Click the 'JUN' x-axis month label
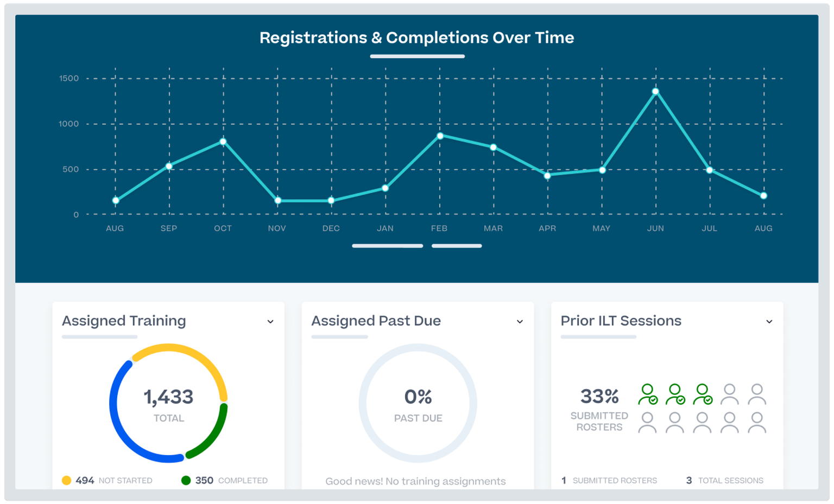 point(655,228)
